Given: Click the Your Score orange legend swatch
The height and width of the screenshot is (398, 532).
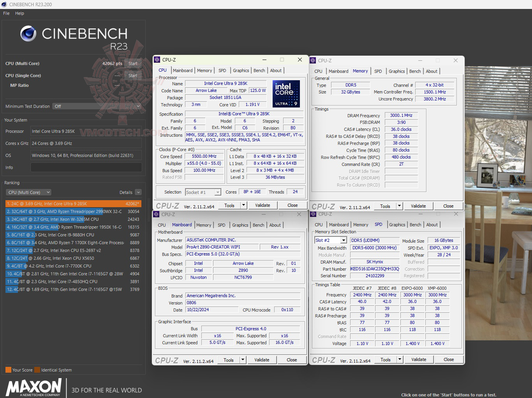Looking at the screenshot, I should (x=8, y=370).
